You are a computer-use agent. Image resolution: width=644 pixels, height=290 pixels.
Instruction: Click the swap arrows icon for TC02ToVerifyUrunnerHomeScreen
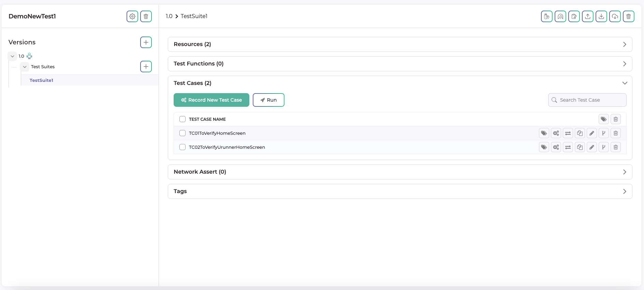tap(568, 147)
